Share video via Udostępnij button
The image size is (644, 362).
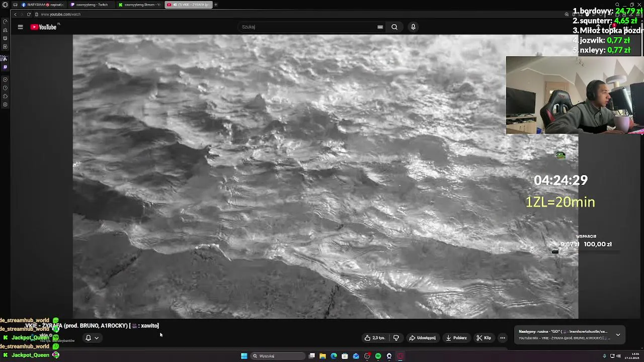click(x=423, y=338)
